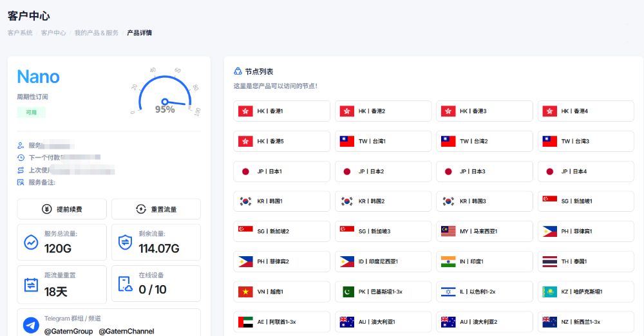644x336 pixels.
Task: Click the Telegram logo icon
Action: coord(31,325)
